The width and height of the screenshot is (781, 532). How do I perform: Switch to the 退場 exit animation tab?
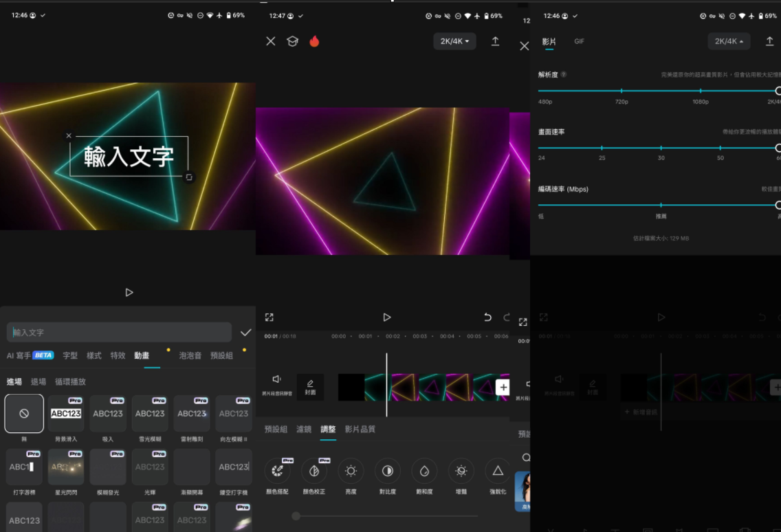(38, 381)
